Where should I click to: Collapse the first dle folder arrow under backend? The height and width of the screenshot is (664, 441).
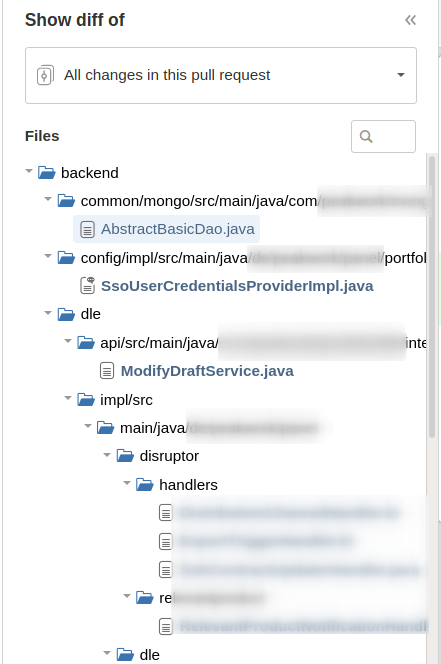[48, 313]
